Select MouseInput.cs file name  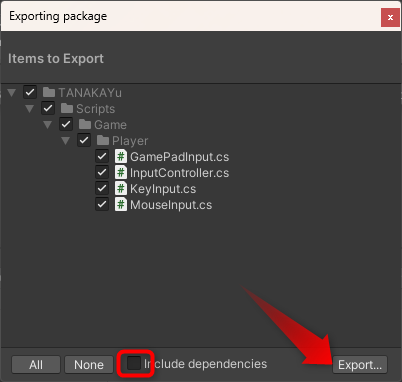(x=171, y=205)
